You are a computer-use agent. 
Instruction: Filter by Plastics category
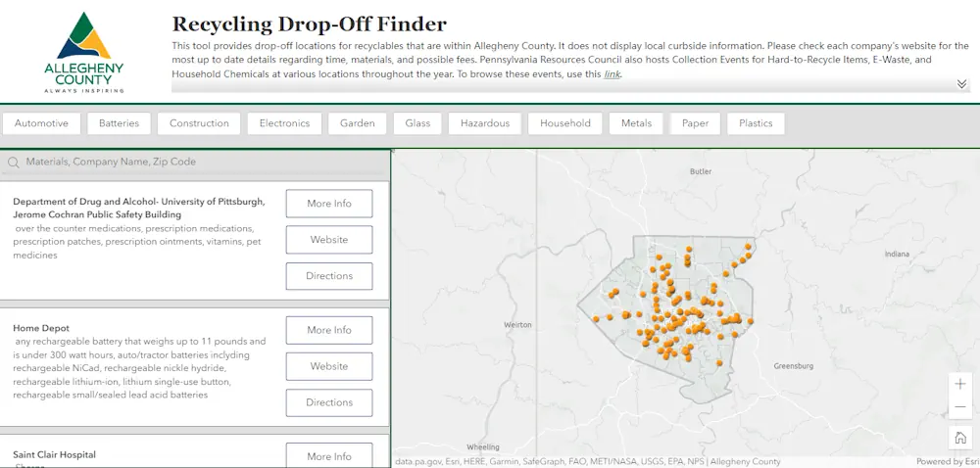[x=756, y=123]
